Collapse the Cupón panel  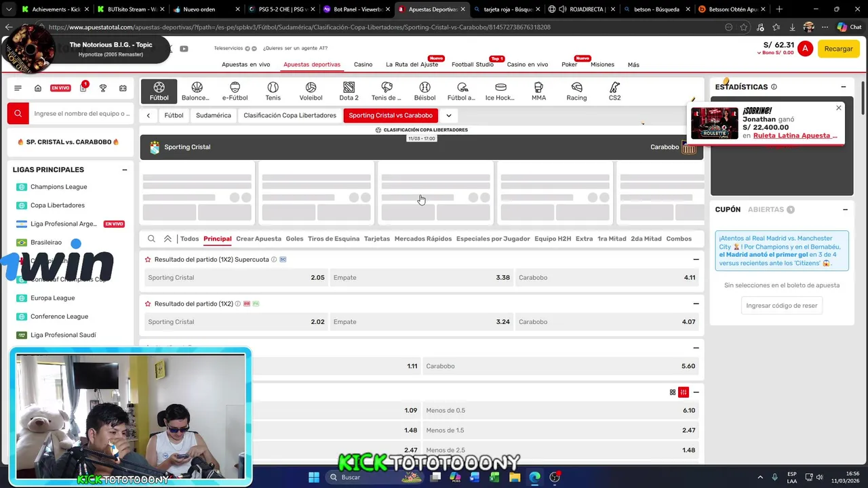[845, 209]
